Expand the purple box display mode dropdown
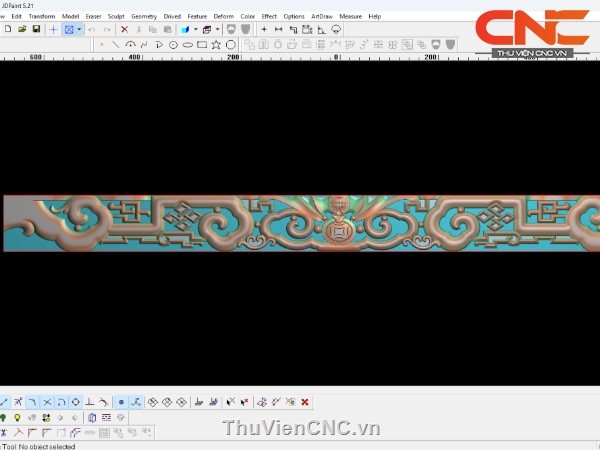 (220, 29)
